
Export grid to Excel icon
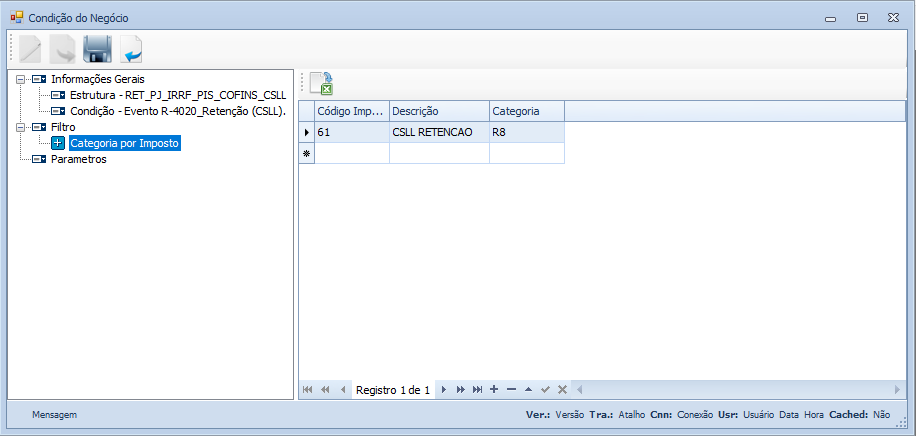(x=321, y=83)
